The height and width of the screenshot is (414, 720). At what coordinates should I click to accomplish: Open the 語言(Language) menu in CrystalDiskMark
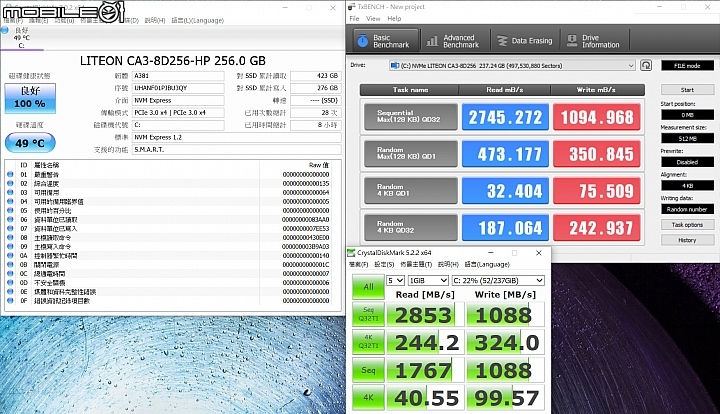pos(487,264)
